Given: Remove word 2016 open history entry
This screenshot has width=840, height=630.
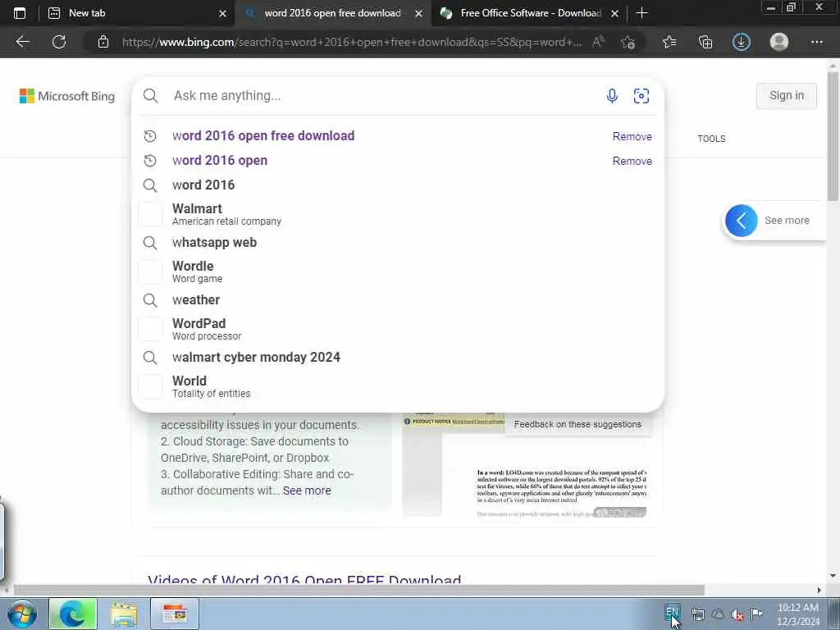Looking at the screenshot, I should [x=632, y=162].
